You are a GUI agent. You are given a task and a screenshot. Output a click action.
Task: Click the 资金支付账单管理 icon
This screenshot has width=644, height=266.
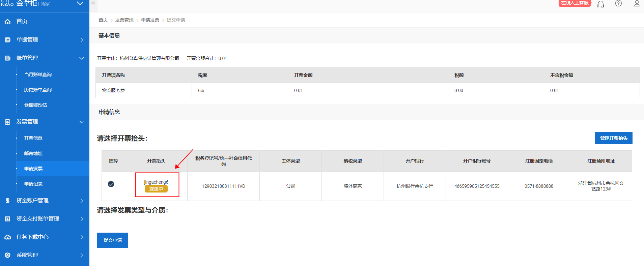point(7,219)
